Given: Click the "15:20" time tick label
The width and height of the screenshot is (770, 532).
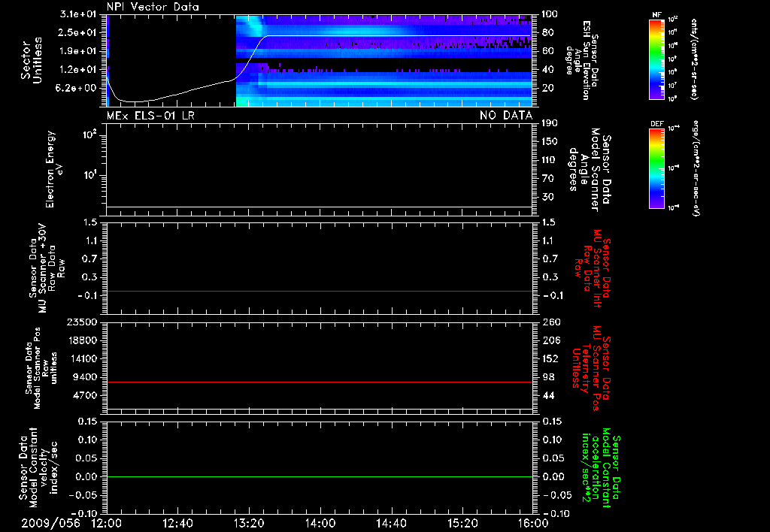Looking at the screenshot, I should point(462,523).
